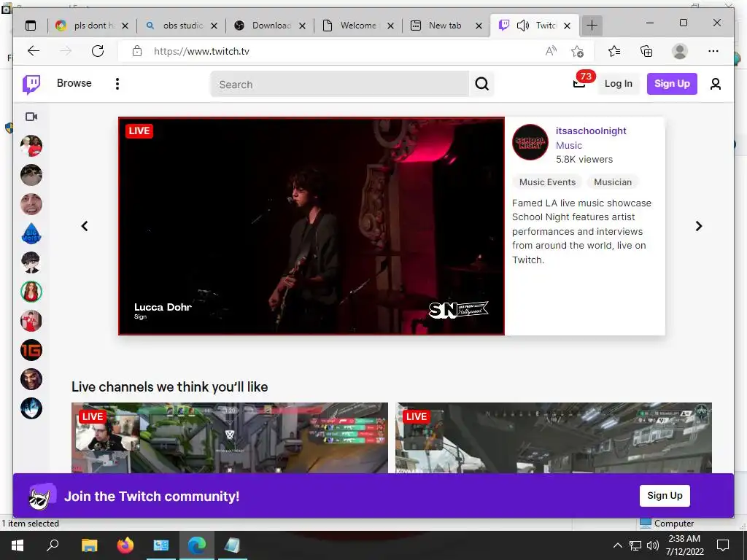747x560 pixels.
Task: Click the Edge profile avatar icon
Action: pyautogui.click(x=680, y=51)
